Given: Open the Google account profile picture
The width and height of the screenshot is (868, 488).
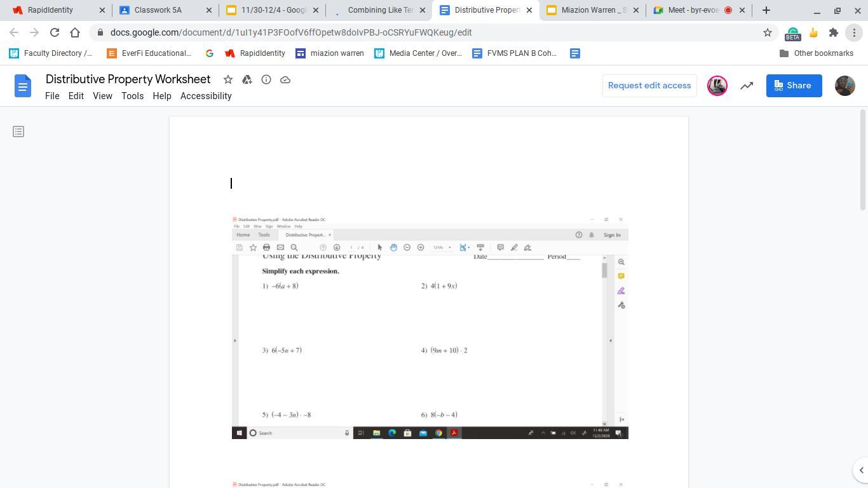Looking at the screenshot, I should point(845,86).
